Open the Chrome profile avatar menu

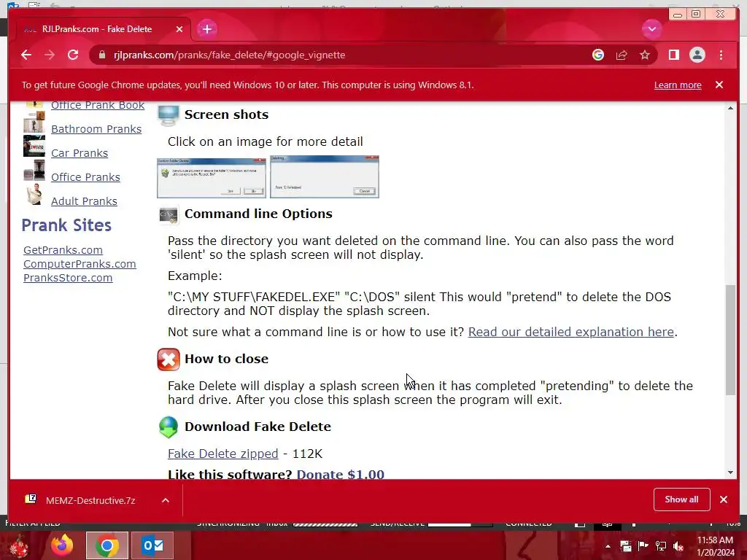pyautogui.click(x=697, y=55)
